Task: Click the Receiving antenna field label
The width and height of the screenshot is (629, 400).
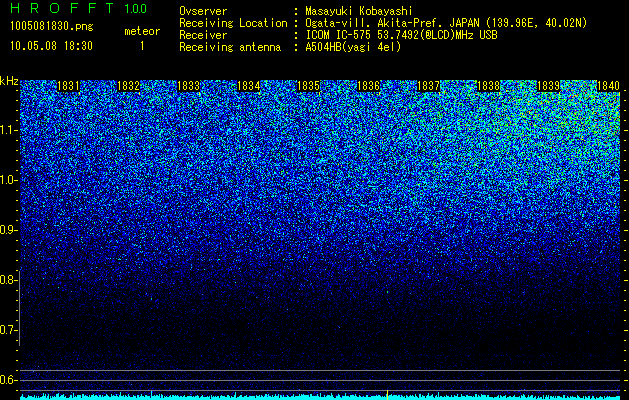Action: tap(230, 47)
